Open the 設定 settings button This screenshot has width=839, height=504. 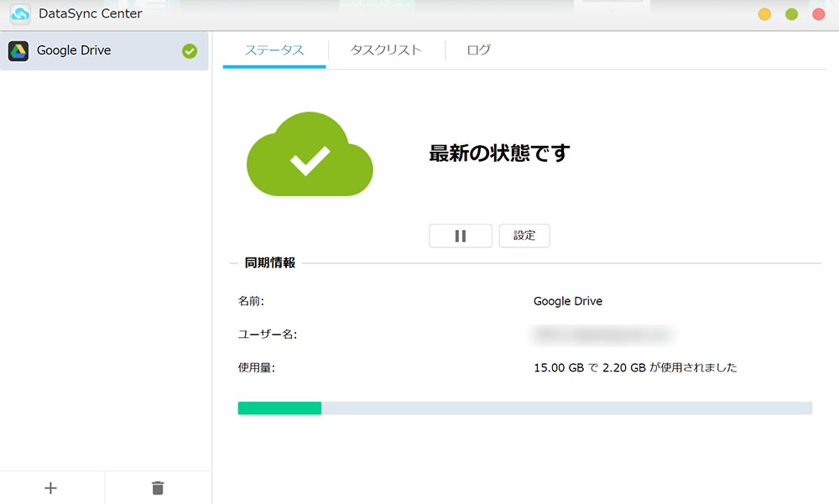[x=524, y=236]
